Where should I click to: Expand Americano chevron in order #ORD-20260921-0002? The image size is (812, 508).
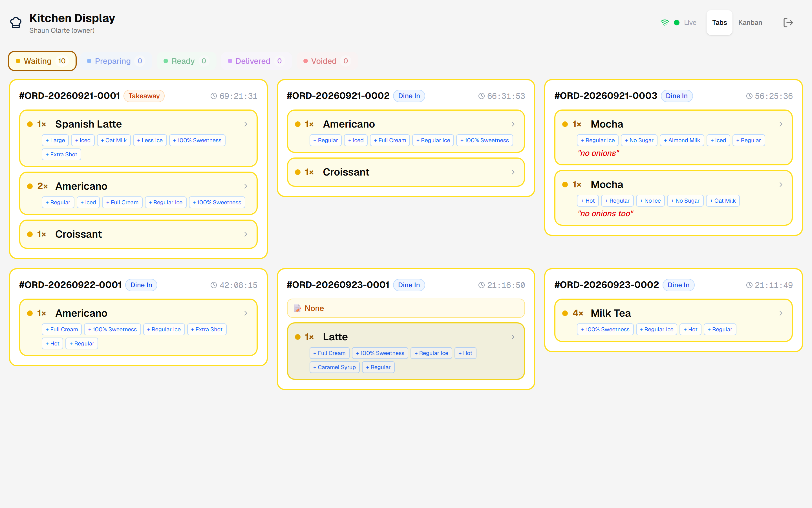click(513, 124)
